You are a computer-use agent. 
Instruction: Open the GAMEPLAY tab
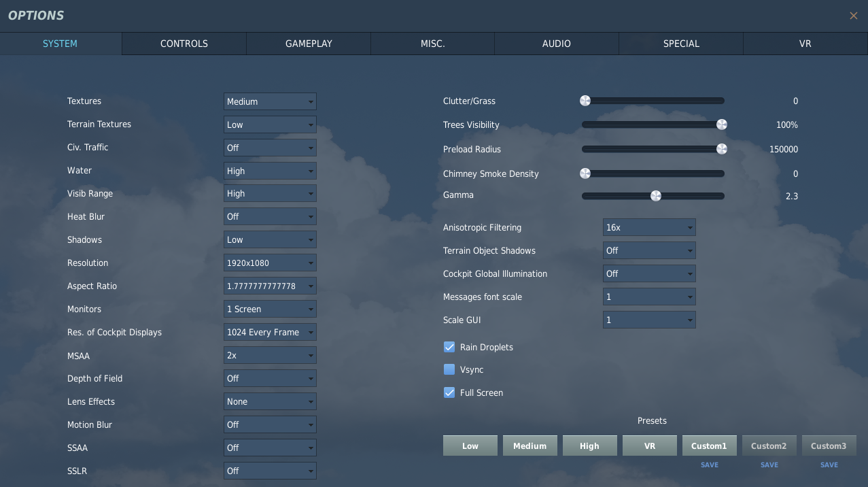coord(309,44)
